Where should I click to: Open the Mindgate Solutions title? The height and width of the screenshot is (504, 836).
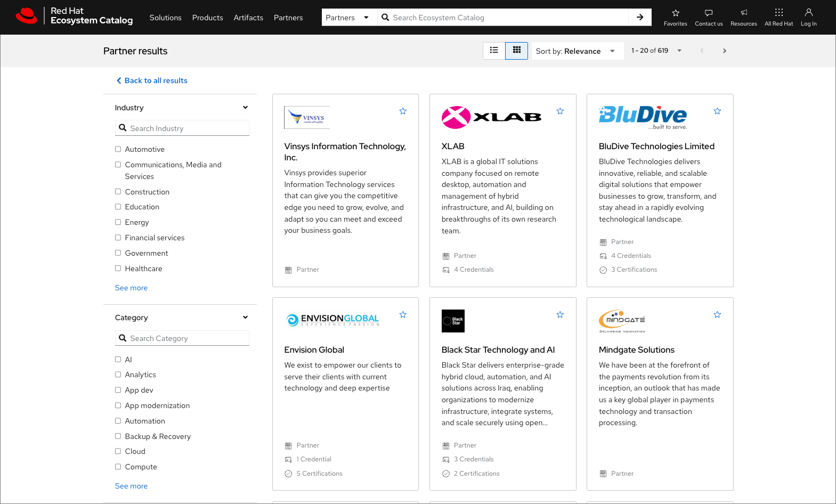[x=636, y=350]
